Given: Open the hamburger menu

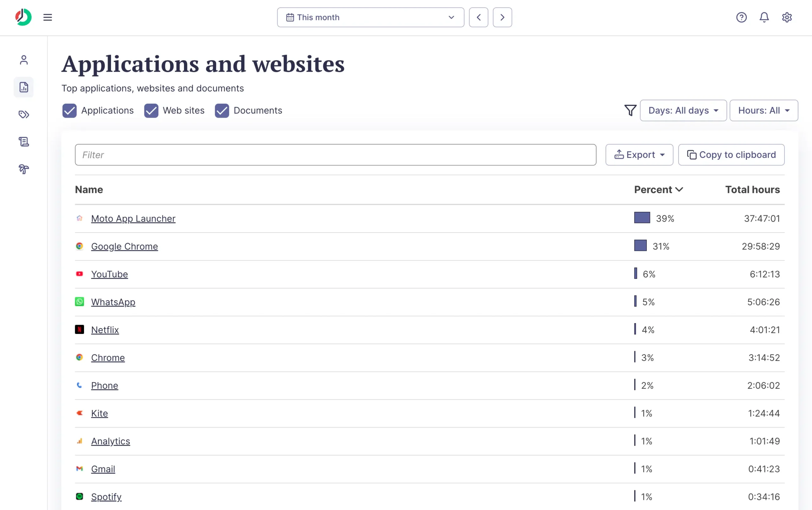Looking at the screenshot, I should [48, 17].
